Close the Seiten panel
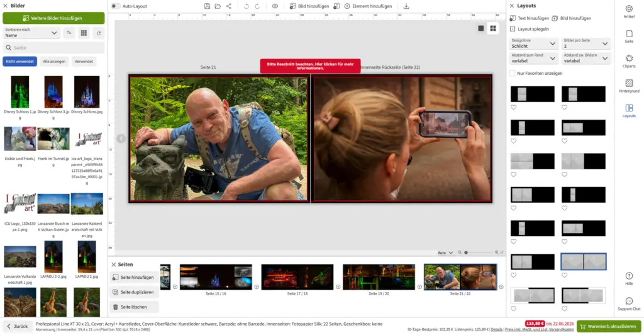Screen dimensions: 644x335 (114, 264)
